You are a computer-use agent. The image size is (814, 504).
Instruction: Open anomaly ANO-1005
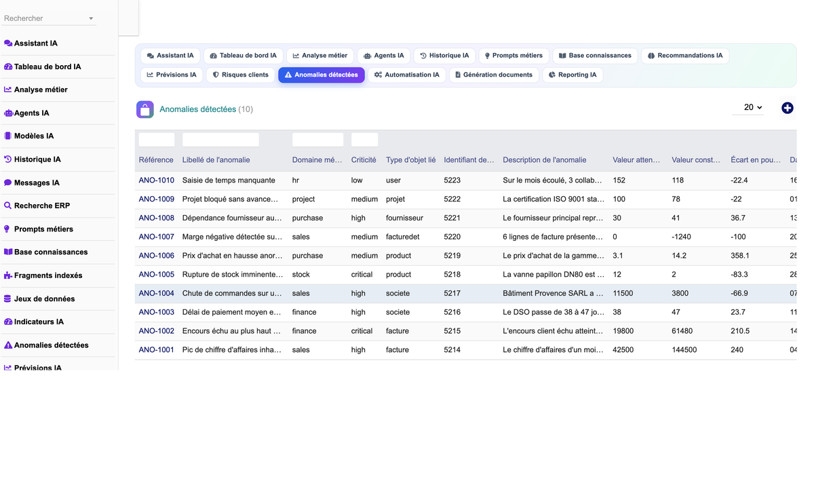point(156,275)
